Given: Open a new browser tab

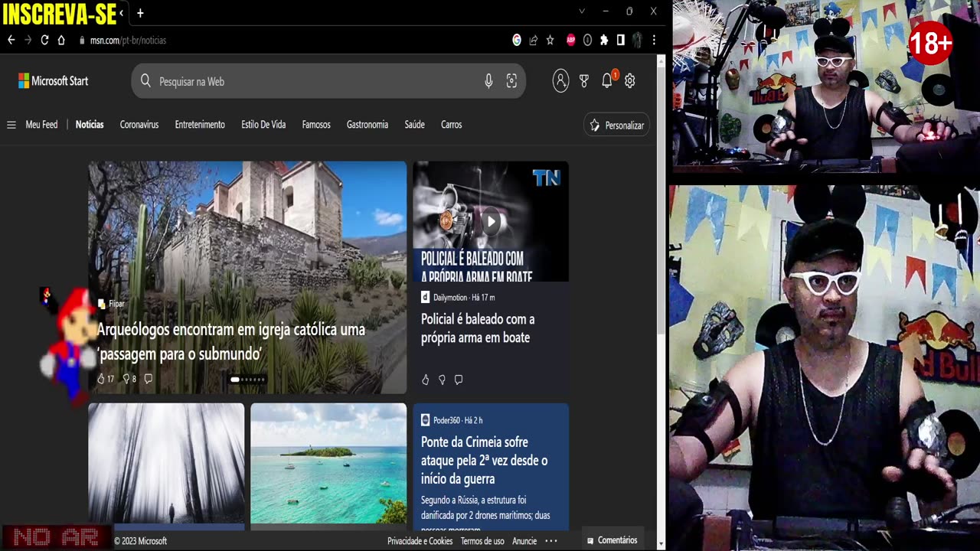Looking at the screenshot, I should [140, 13].
